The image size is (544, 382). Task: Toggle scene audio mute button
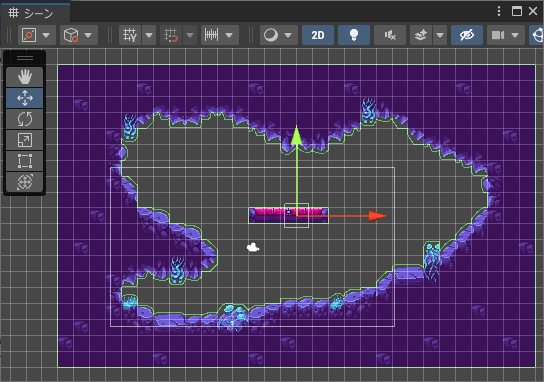coord(390,35)
